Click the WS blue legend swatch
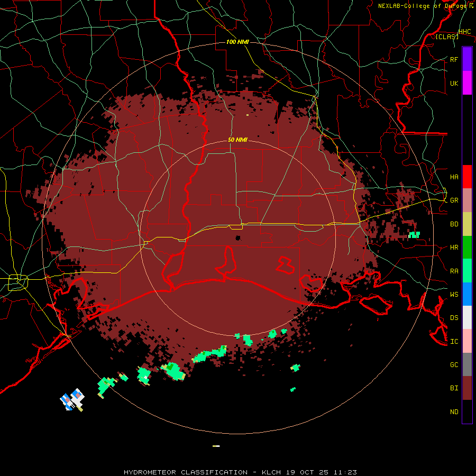476x476 pixels. pos(467,294)
